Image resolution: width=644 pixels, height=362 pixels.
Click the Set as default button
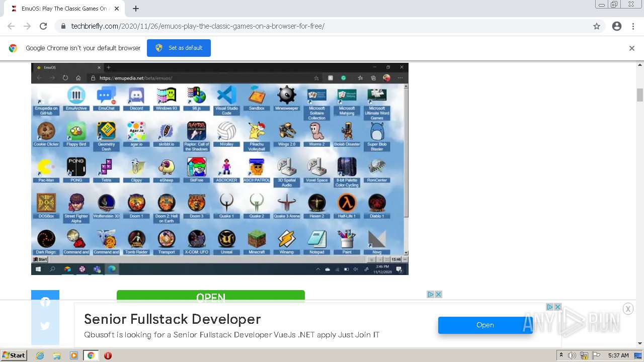coord(179,48)
